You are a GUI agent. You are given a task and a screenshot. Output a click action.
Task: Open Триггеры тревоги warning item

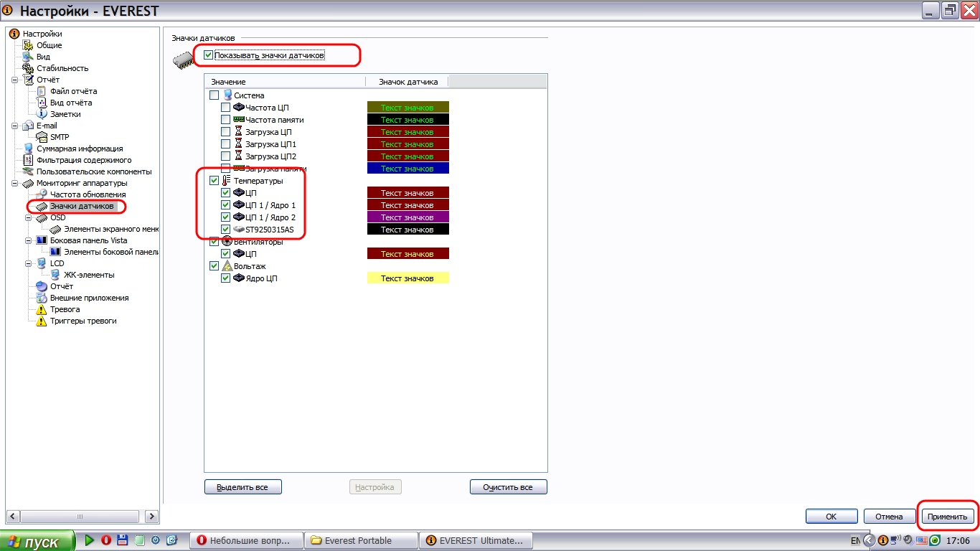click(83, 321)
